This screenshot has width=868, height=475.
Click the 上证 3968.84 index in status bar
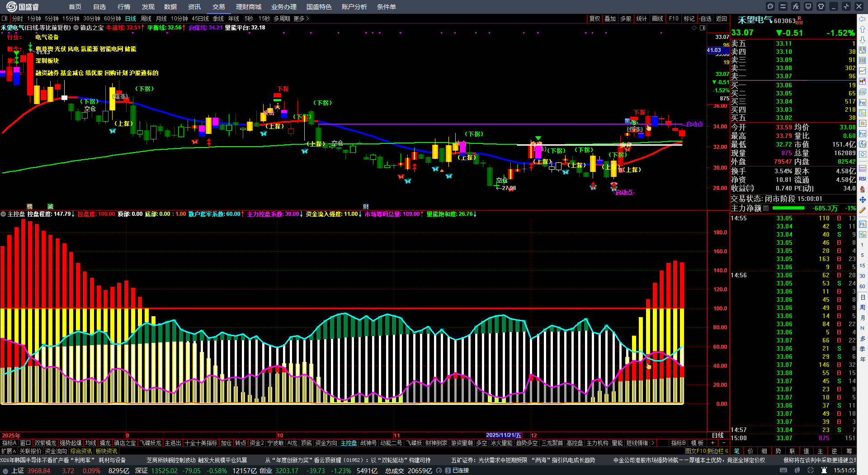(x=31, y=470)
